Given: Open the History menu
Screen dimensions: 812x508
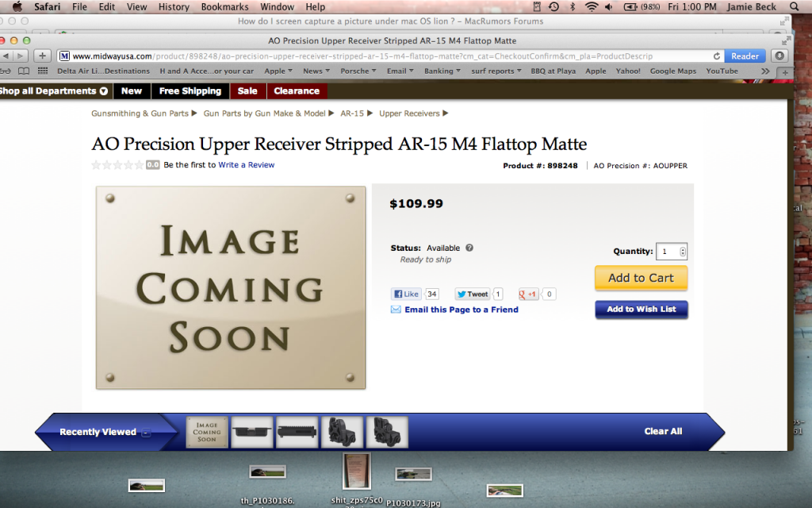Looking at the screenshot, I should click(174, 6).
